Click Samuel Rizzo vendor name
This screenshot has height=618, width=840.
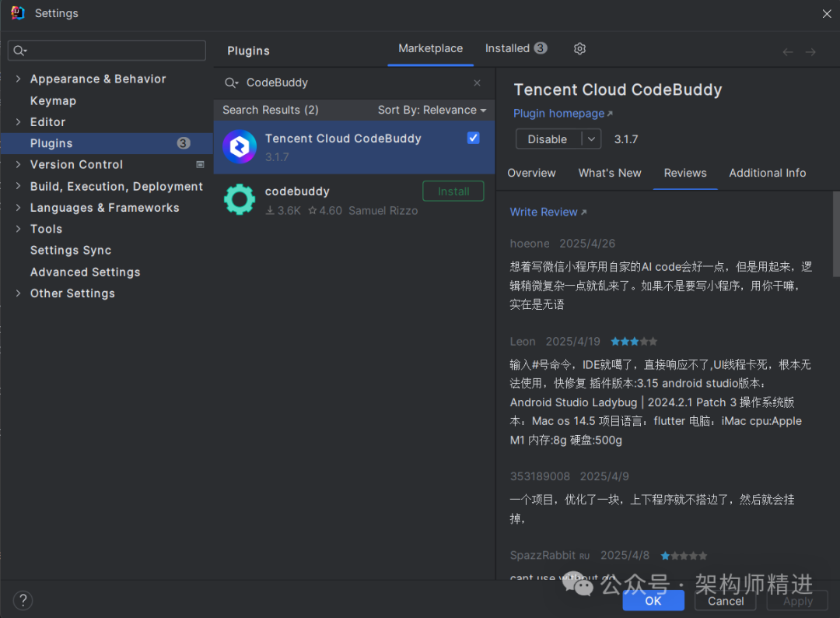click(x=383, y=211)
